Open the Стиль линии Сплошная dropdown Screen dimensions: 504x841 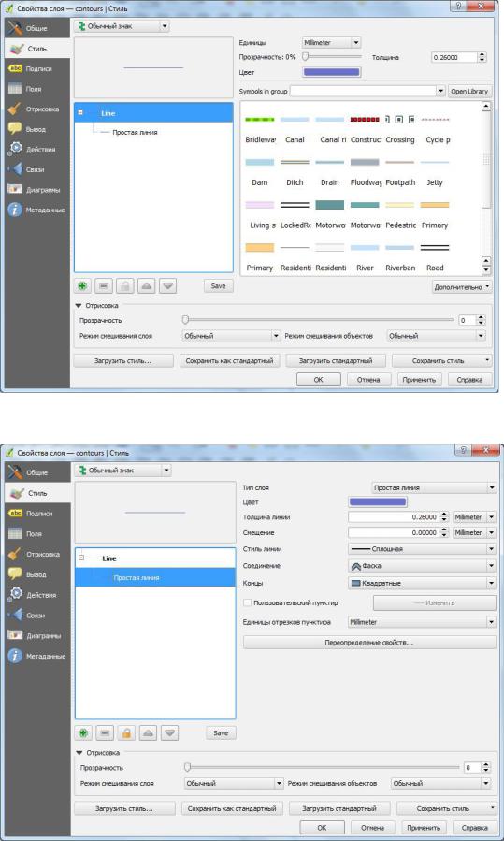click(x=423, y=549)
